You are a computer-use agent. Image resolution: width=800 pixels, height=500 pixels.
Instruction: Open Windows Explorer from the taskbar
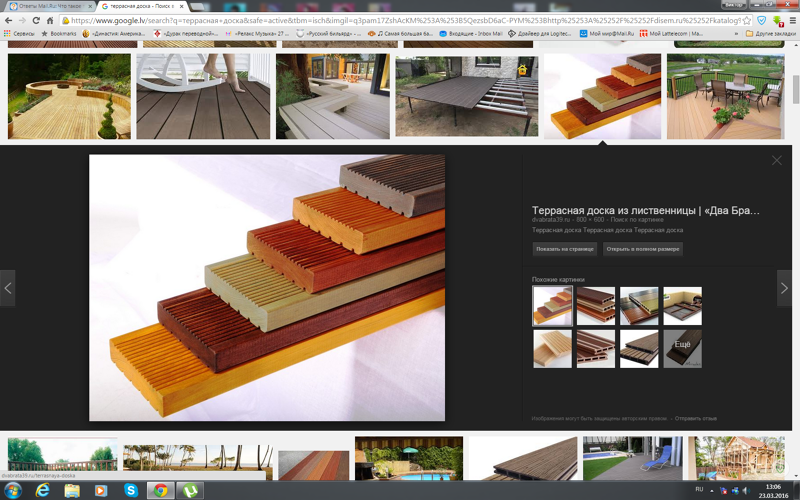(x=72, y=491)
